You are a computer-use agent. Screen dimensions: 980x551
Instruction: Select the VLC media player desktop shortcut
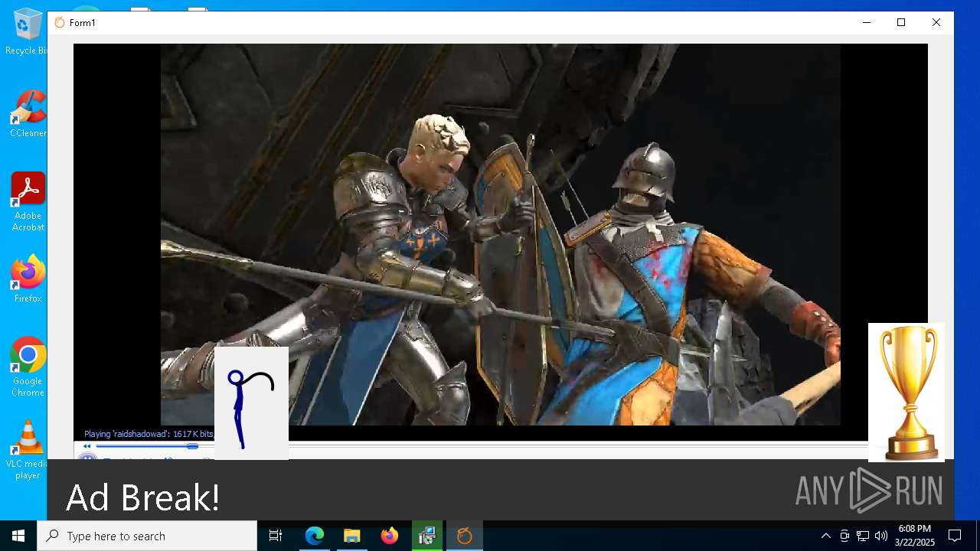(x=28, y=450)
